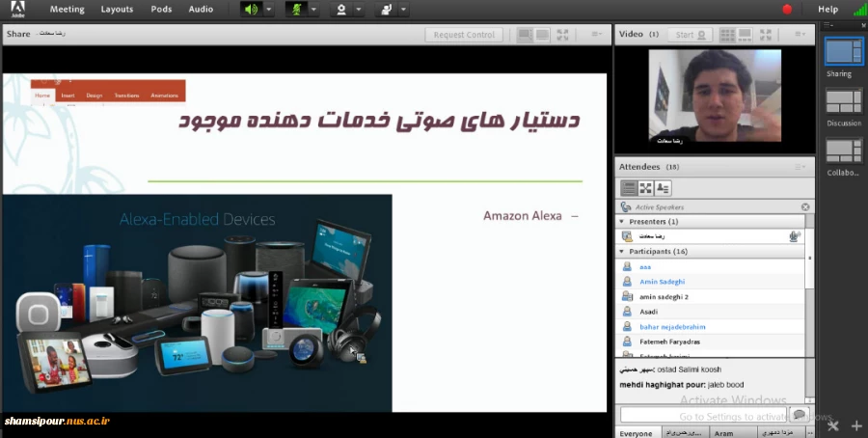The image size is (868, 438).
Task: Click the speaker audio icon in top bar
Action: click(x=252, y=10)
